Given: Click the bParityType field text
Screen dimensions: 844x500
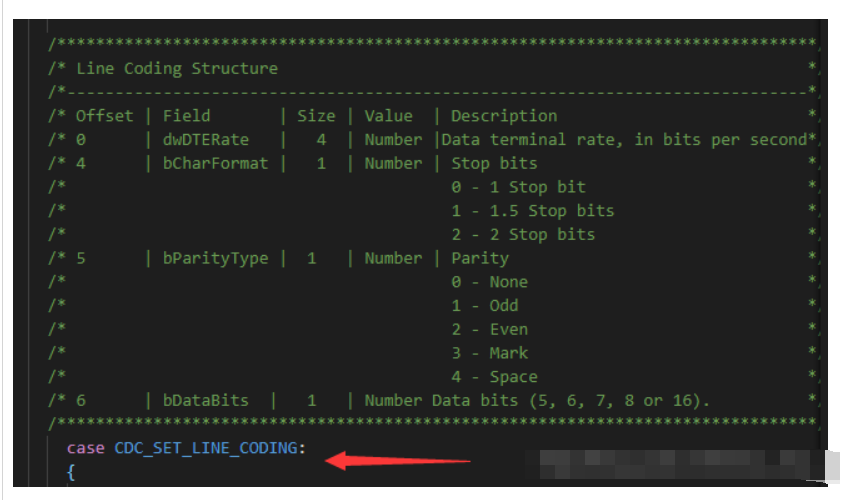Looking at the screenshot, I should [215, 258].
